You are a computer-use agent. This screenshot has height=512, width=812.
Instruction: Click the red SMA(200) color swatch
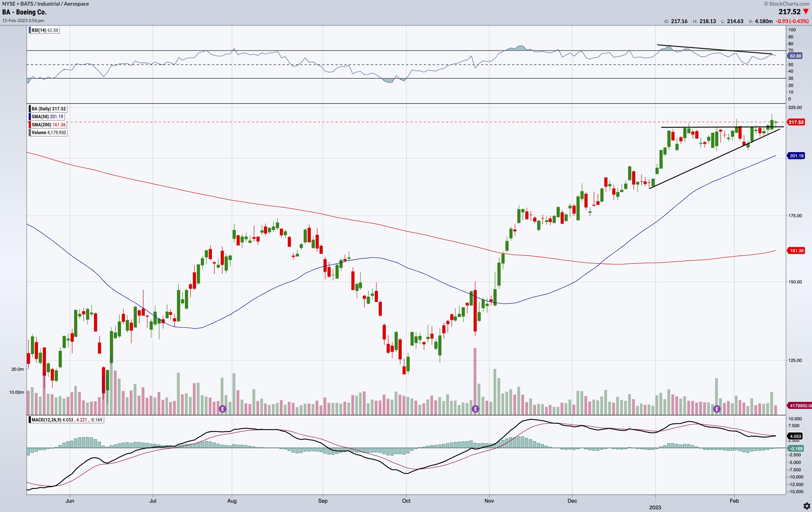30,125
